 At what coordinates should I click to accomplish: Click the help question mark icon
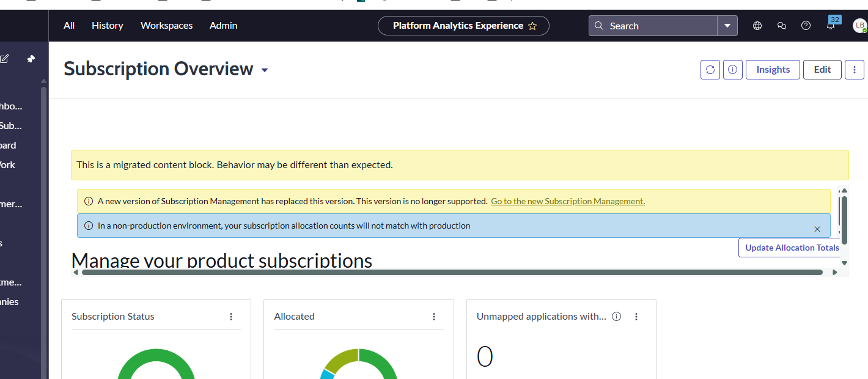pos(806,26)
